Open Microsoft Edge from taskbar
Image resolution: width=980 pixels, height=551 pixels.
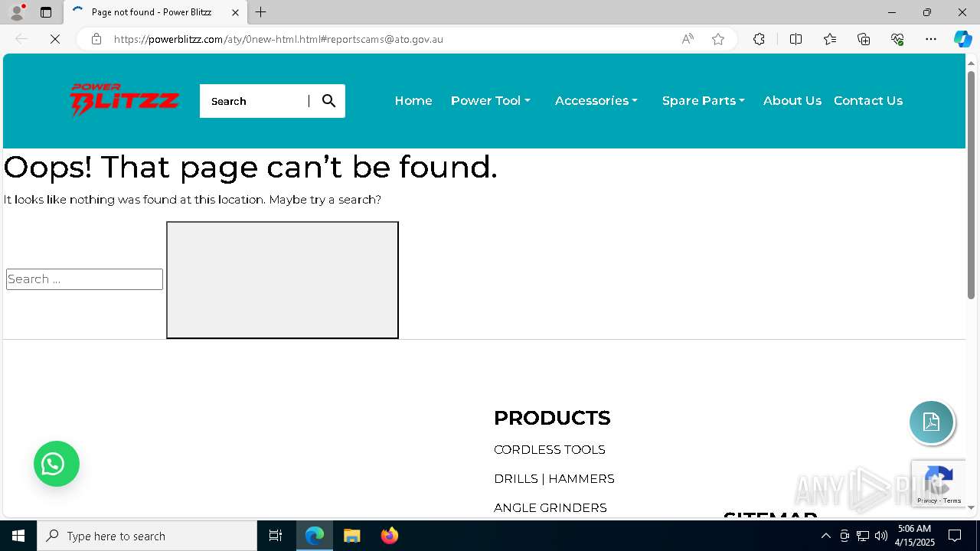pos(315,536)
